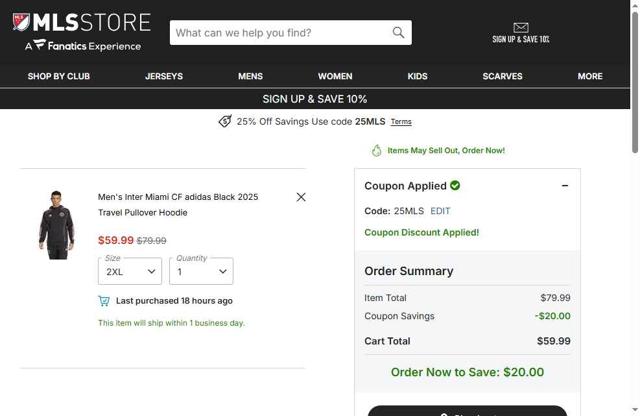Open the Mens menu
This screenshot has width=640, height=416.
point(251,76)
